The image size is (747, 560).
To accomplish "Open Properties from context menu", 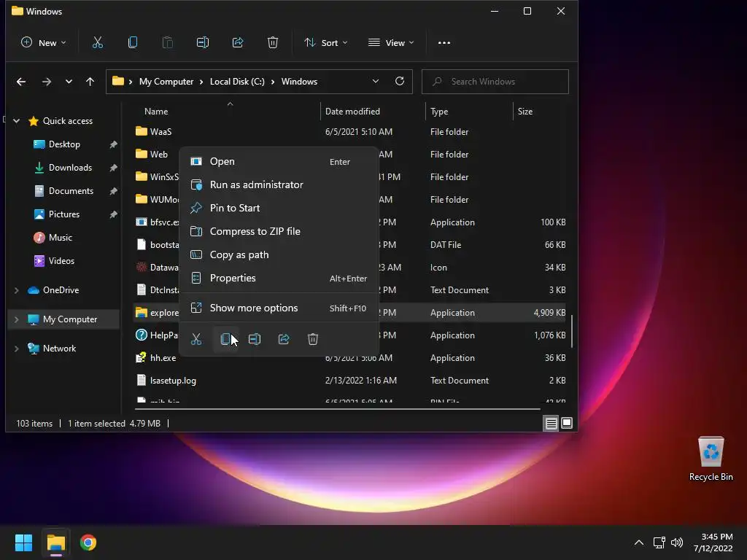I will pos(279,278).
